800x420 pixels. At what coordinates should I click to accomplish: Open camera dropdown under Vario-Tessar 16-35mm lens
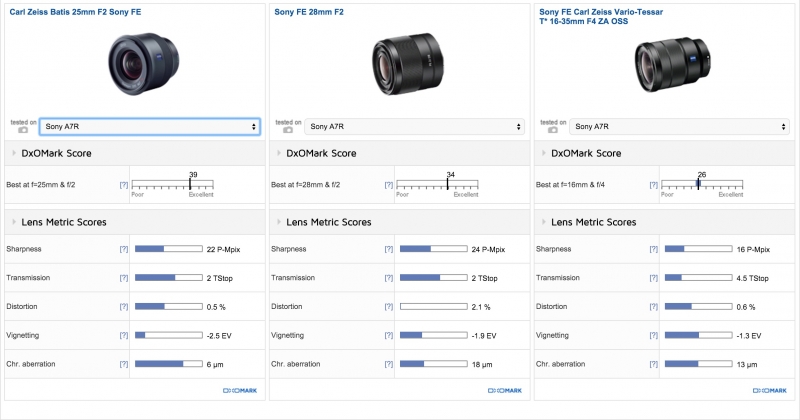pyautogui.click(x=680, y=127)
